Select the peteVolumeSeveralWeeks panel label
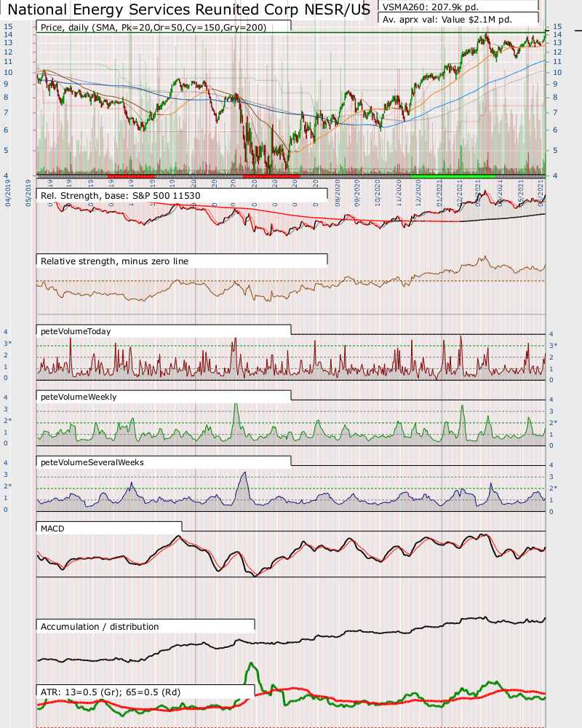Image resolution: width=582 pixels, height=728 pixels. (92, 462)
